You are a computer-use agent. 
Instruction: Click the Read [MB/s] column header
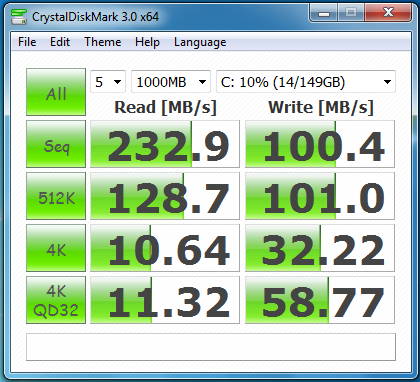tap(165, 108)
